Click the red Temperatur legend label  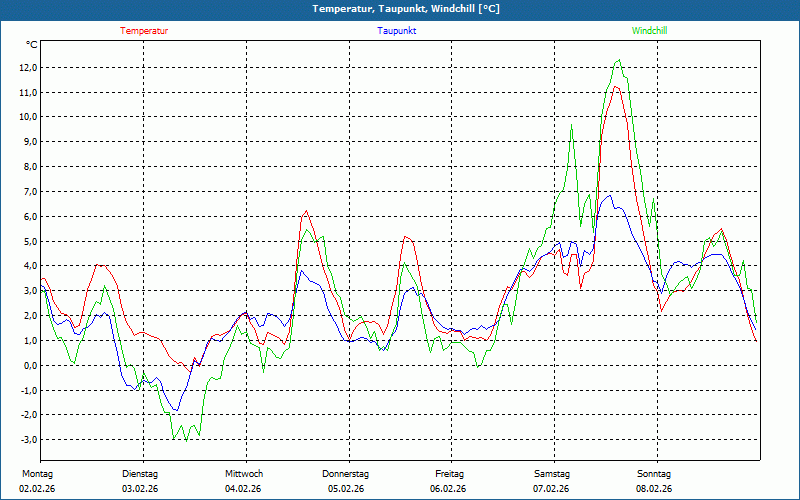[x=144, y=31]
